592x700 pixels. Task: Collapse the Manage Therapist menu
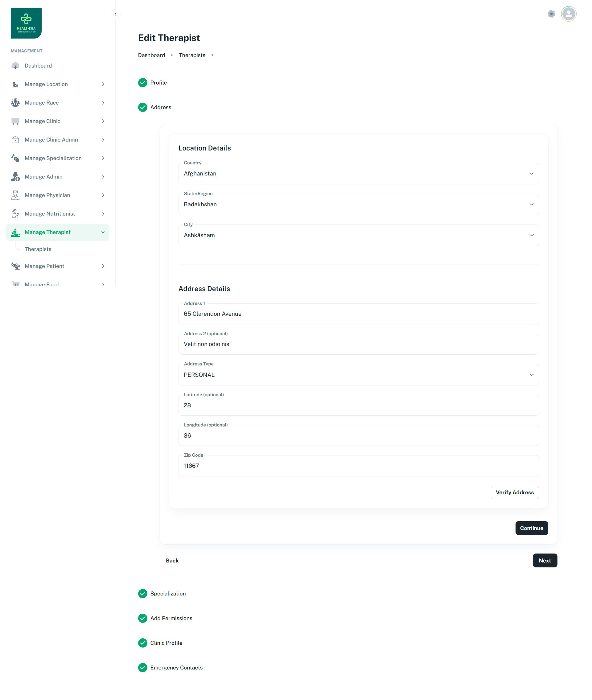point(103,232)
